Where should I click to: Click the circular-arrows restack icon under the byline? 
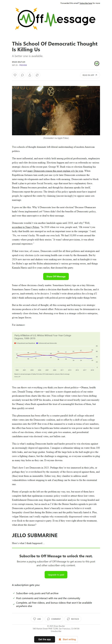(x=37, y=75)
